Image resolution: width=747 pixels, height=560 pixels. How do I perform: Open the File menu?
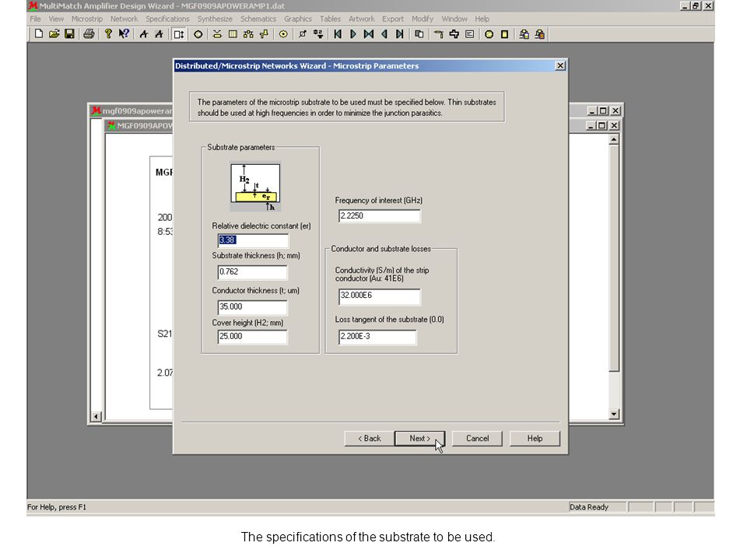(35, 19)
